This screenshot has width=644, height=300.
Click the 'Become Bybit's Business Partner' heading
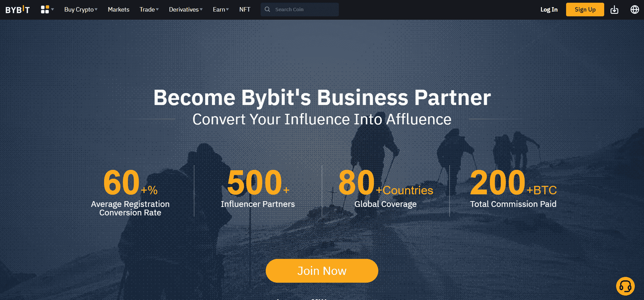point(322,98)
